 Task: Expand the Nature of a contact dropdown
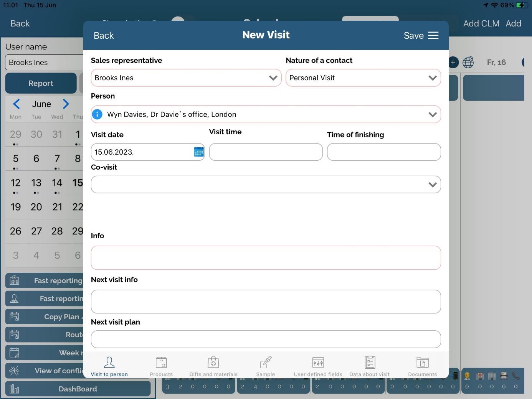click(x=433, y=78)
